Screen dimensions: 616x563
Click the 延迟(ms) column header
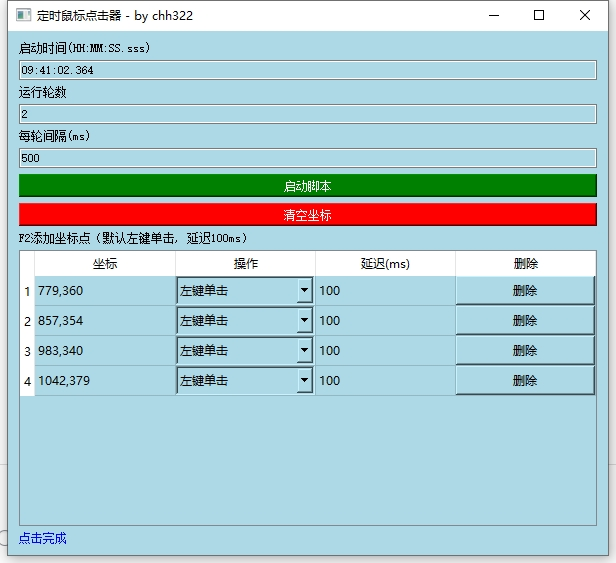click(x=385, y=264)
